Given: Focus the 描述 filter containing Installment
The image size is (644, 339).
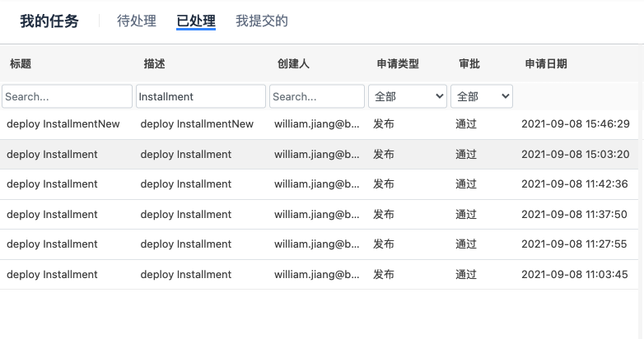Looking at the screenshot, I should (x=201, y=96).
